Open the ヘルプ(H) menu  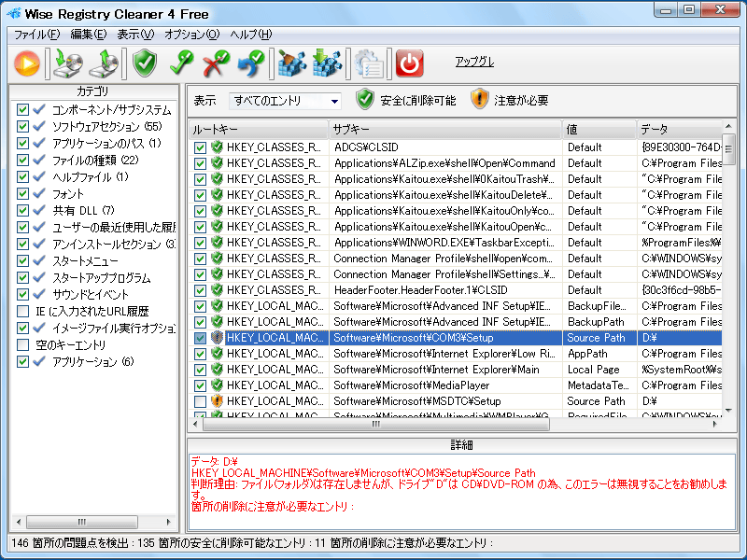pyautogui.click(x=251, y=35)
